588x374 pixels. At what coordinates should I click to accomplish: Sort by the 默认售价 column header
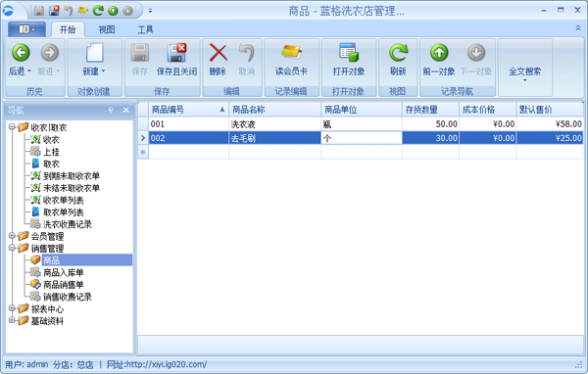click(550, 110)
